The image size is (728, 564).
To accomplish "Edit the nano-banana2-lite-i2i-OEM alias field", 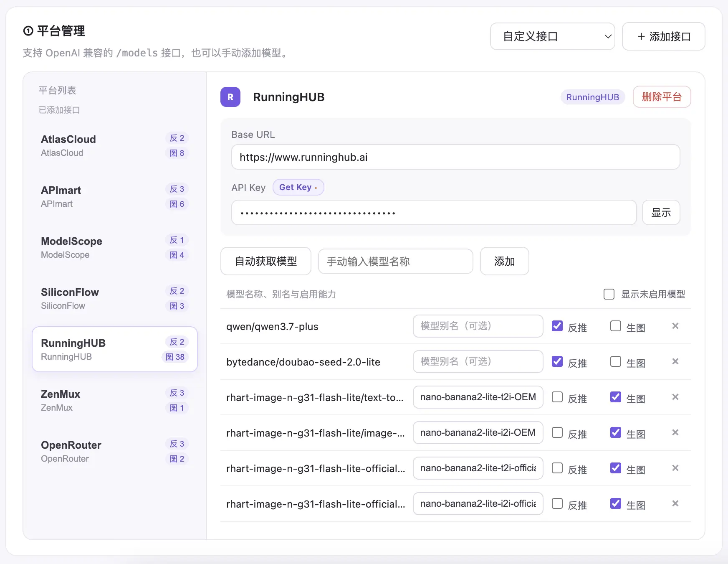I will point(478,432).
